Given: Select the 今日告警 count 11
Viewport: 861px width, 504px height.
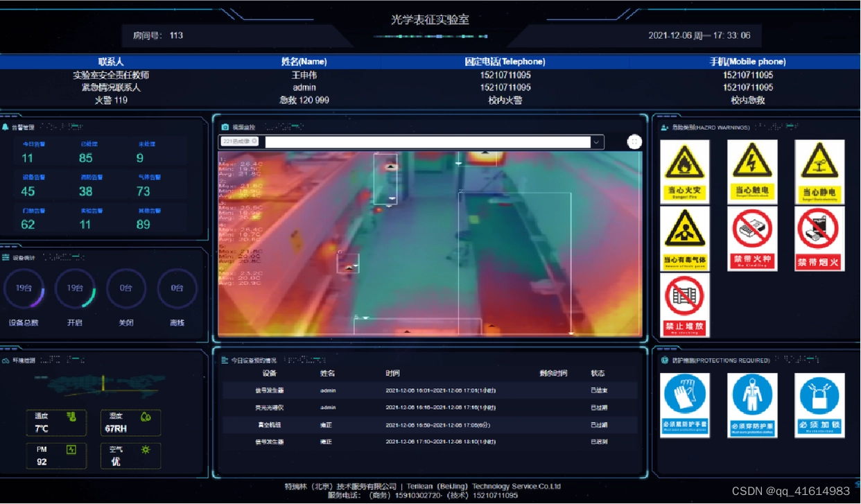Looking at the screenshot, I should 27,158.
